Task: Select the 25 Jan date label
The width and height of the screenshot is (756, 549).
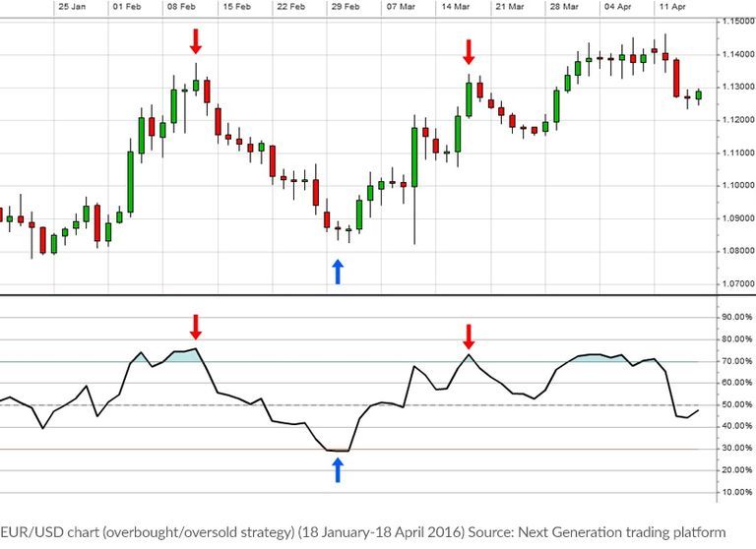Action: [72, 7]
